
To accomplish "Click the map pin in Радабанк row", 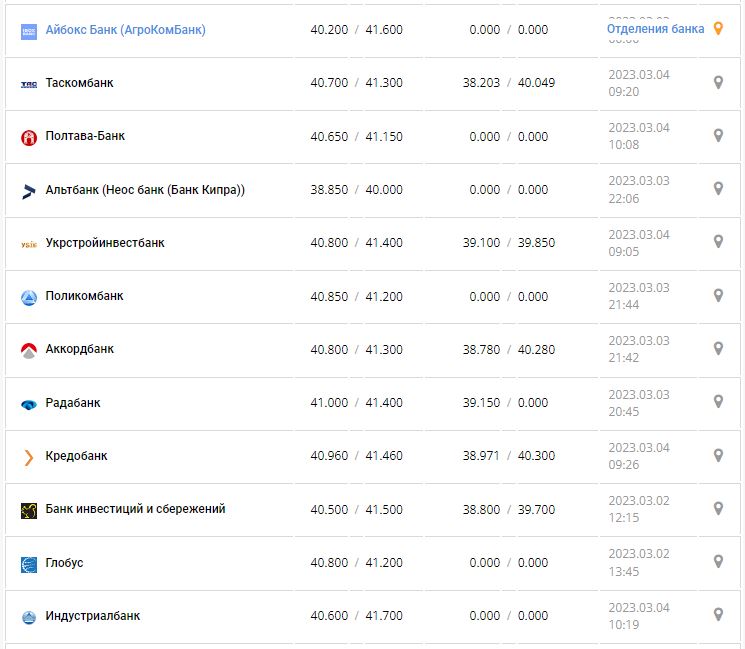I will pyautogui.click(x=718, y=402).
